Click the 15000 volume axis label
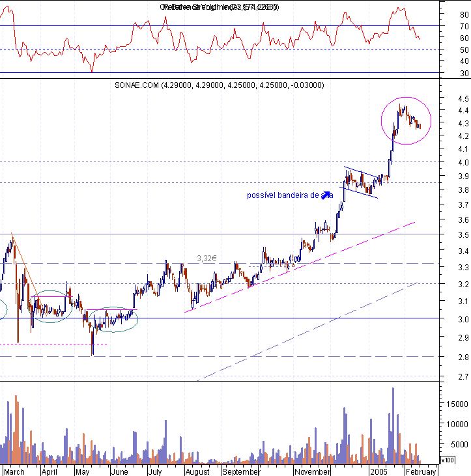 tap(457, 404)
